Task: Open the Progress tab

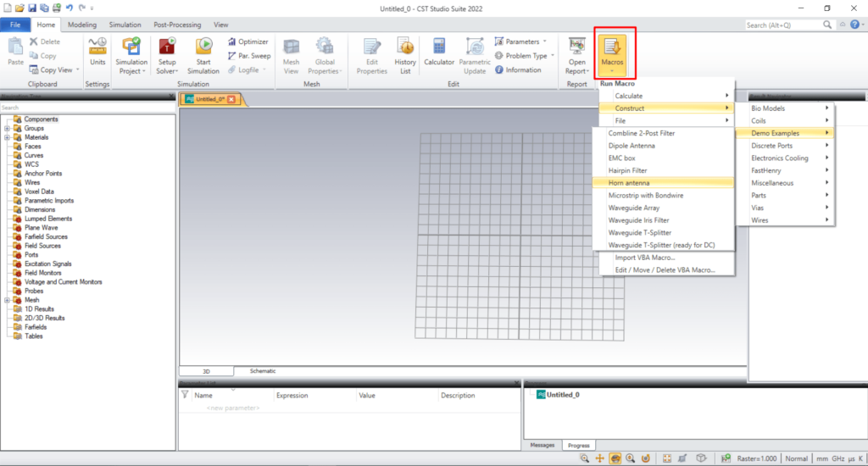Action: click(578, 446)
